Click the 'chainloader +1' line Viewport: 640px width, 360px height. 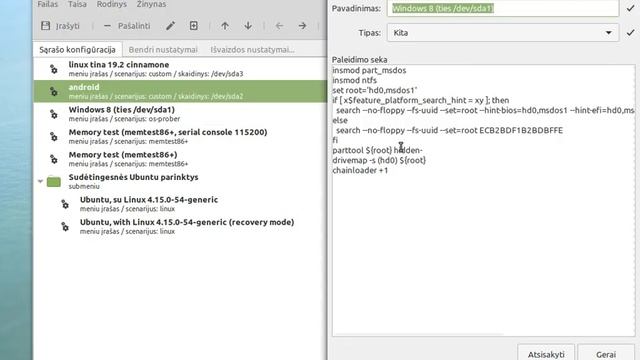(360, 170)
